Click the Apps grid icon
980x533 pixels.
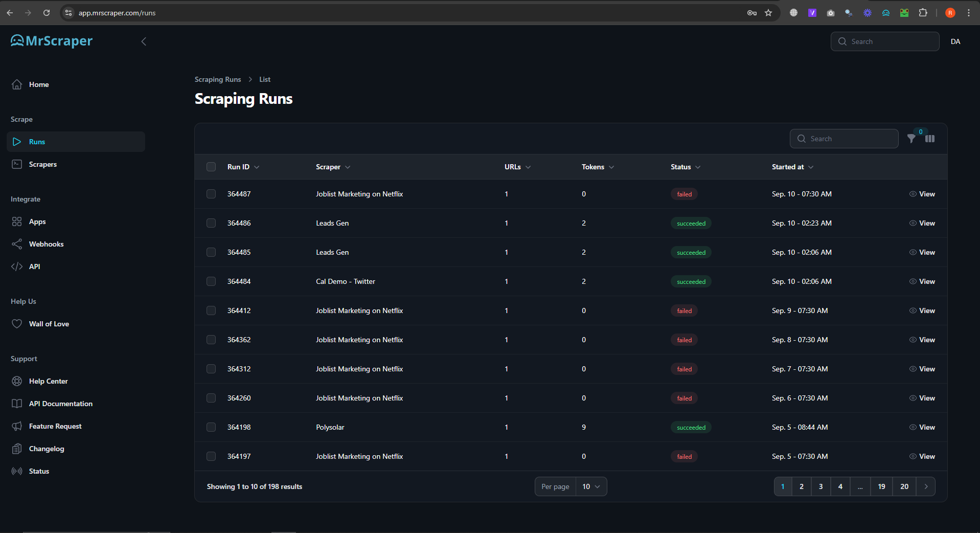(17, 221)
